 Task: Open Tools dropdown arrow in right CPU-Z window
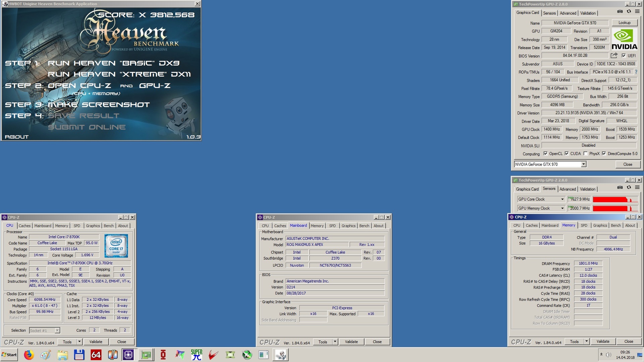click(x=587, y=342)
